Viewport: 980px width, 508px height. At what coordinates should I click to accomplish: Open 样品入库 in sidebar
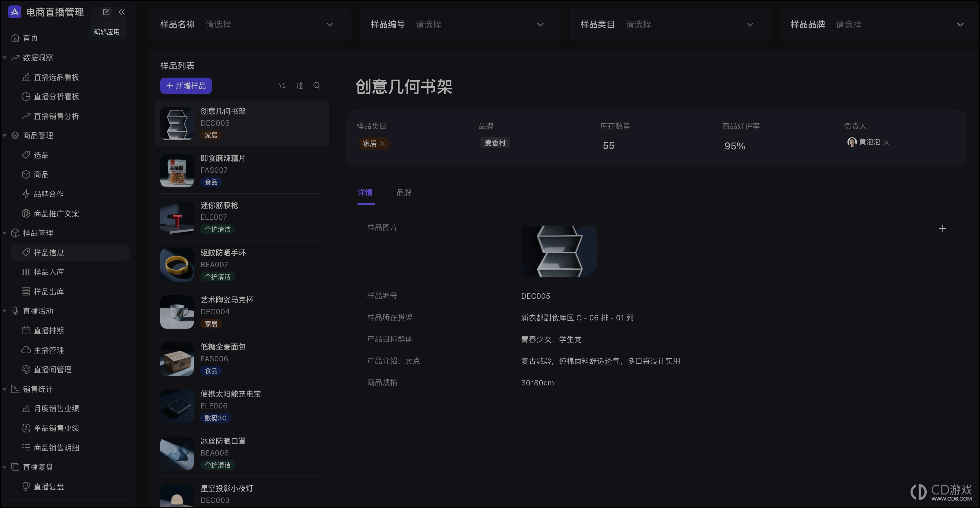(43, 272)
